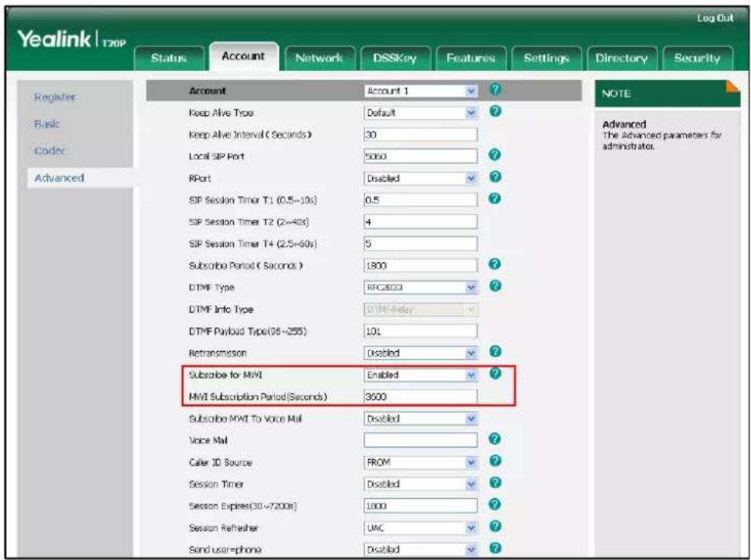Click help icon beside SIP Session Timer T1
Viewport: 751px width, 560px height.
tap(496, 198)
